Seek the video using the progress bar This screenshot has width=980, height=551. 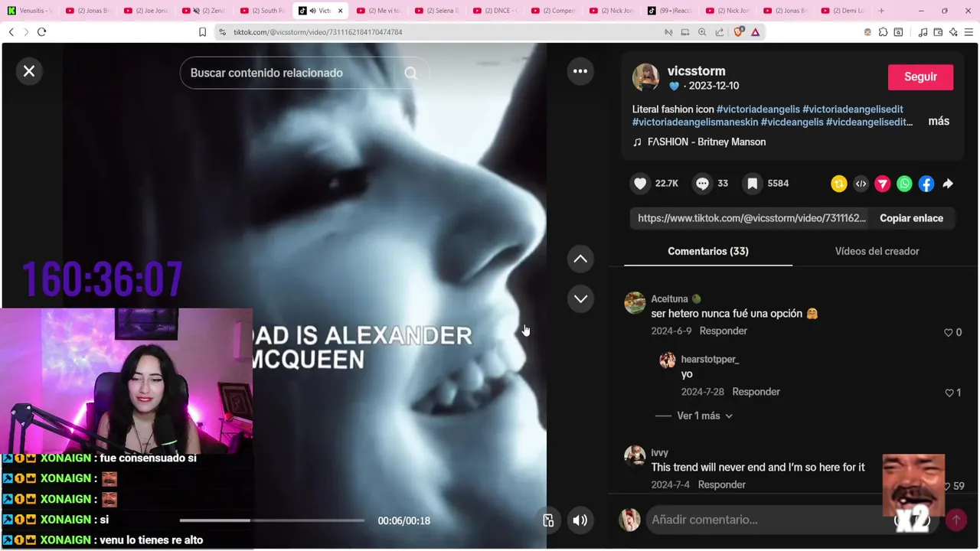pos(272,520)
